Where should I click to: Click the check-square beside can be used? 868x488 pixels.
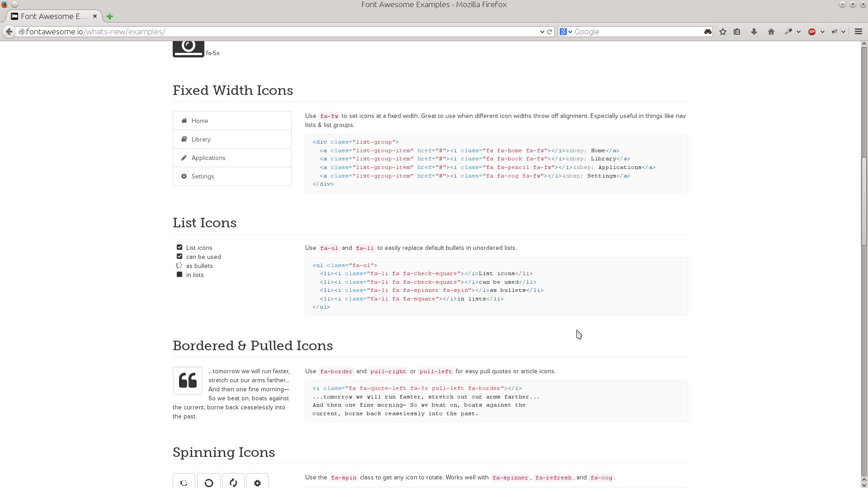click(x=179, y=256)
